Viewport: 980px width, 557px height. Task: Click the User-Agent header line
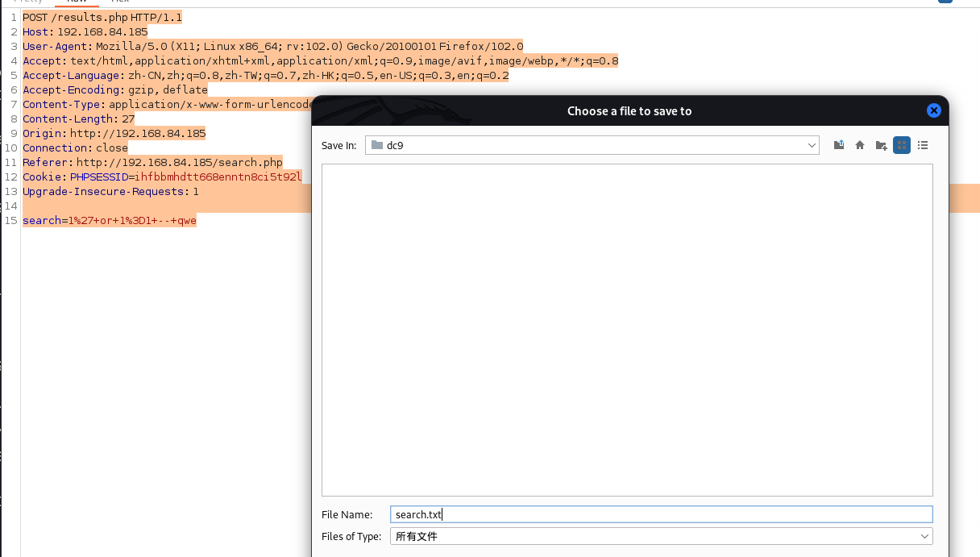[273, 46]
